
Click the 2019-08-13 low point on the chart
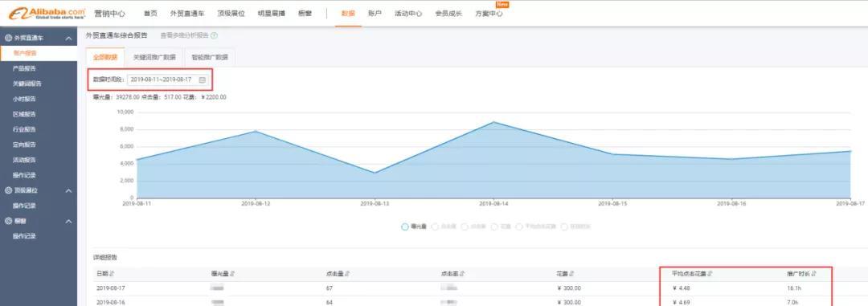tap(375, 173)
